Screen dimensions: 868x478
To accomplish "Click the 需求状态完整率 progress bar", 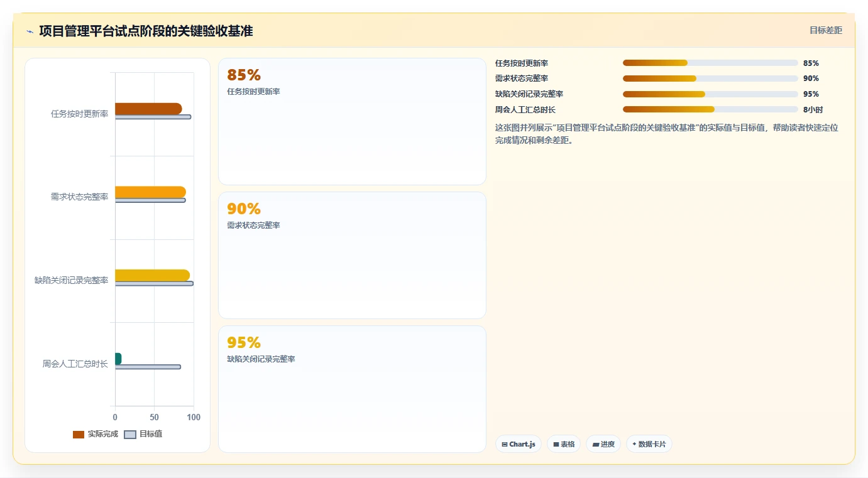I will (x=710, y=79).
